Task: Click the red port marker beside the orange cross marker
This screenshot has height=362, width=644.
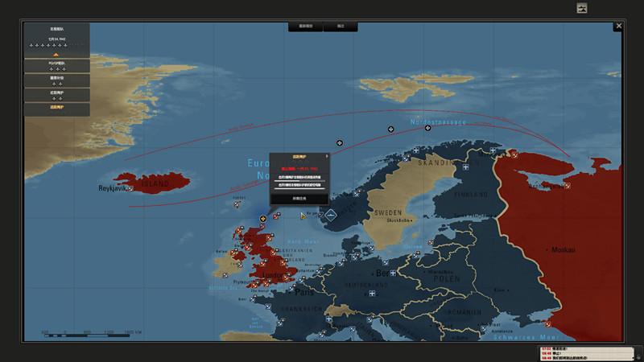Action: coord(276,216)
